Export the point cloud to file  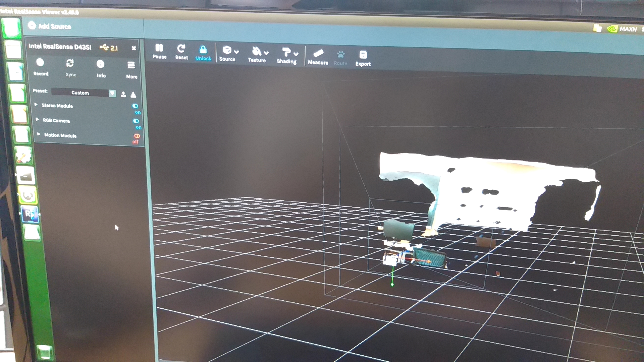[363, 58]
